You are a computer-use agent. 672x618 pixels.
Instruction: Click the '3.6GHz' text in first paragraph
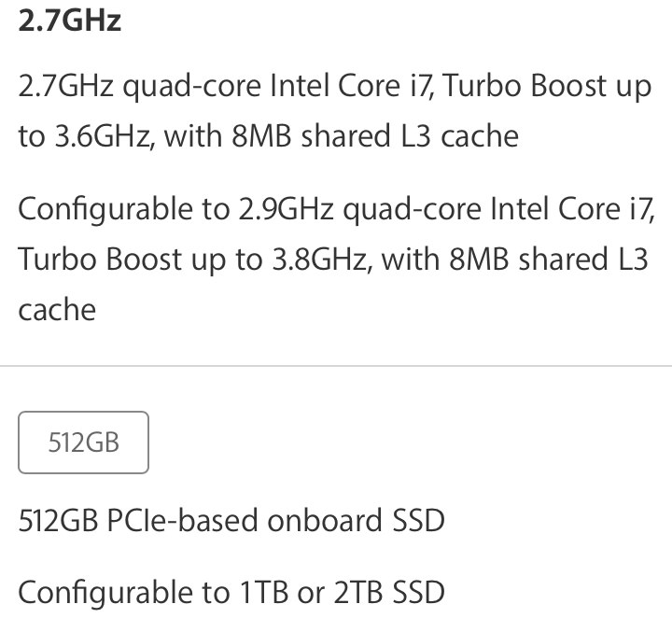104,136
